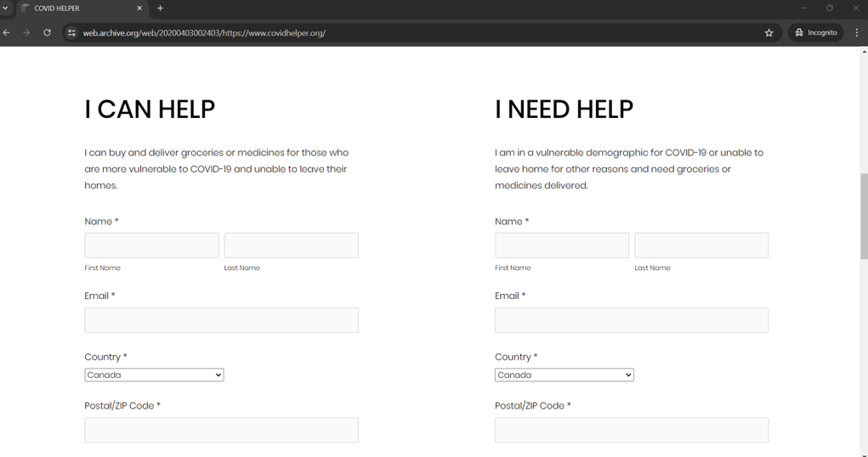Click 'Email *' label under I CAN HELP
Screen dimensions: 868x457
(99, 296)
